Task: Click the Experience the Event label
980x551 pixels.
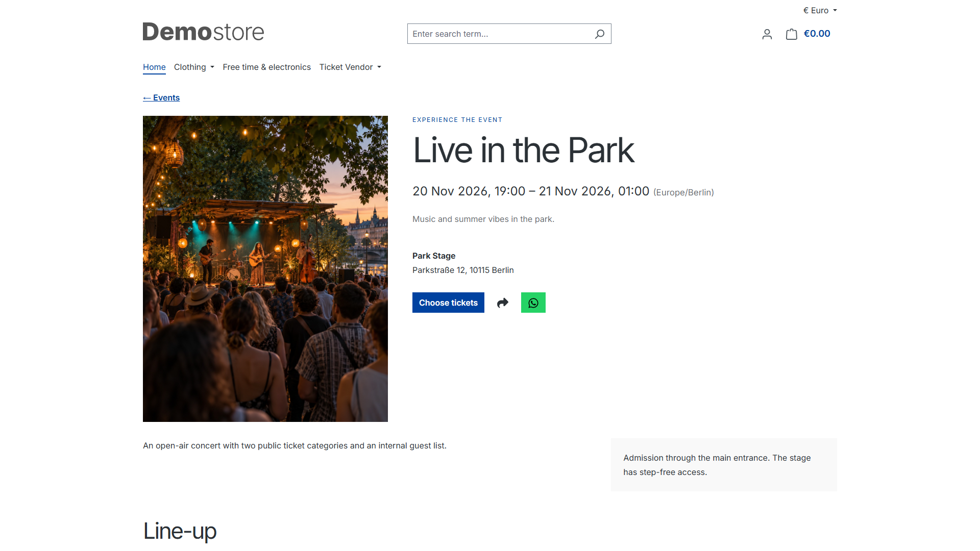Action: coord(457,120)
